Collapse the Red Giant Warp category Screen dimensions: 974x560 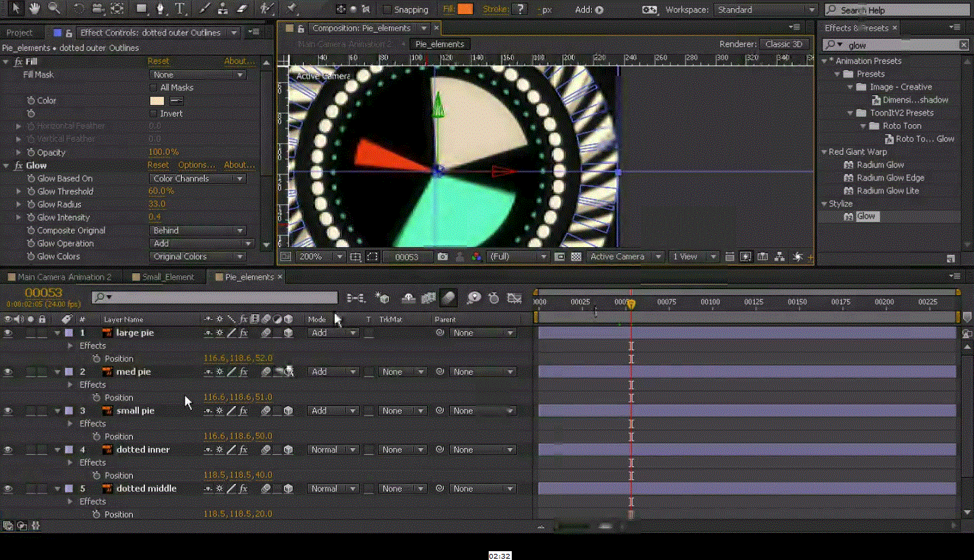pyautogui.click(x=824, y=152)
